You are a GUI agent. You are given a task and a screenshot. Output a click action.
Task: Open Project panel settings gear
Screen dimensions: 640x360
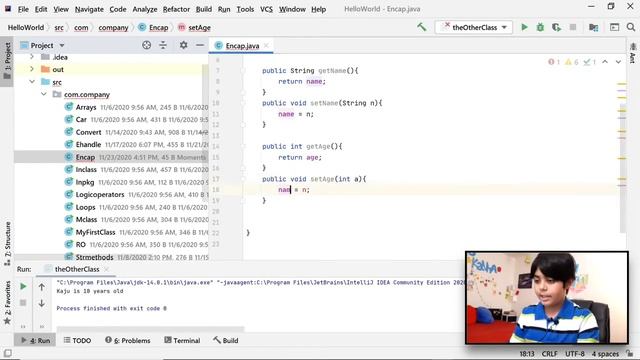(183, 45)
